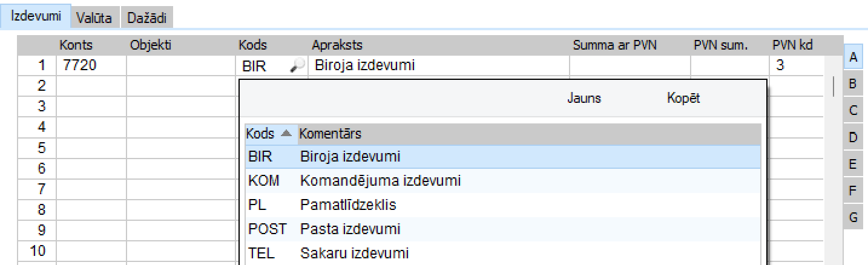Switch to flip column view C
868x265 pixels.
pyautogui.click(x=853, y=110)
